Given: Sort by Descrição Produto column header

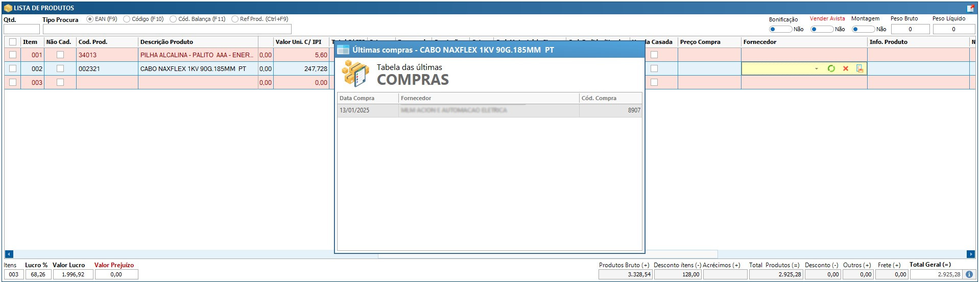Looking at the screenshot, I should pos(198,42).
